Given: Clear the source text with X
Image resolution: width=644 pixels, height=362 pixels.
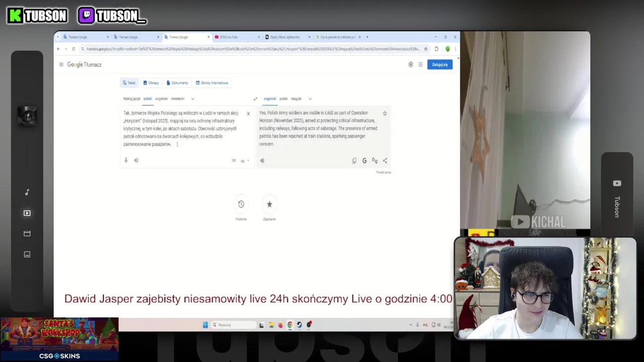Looking at the screenshot, I should (248, 114).
